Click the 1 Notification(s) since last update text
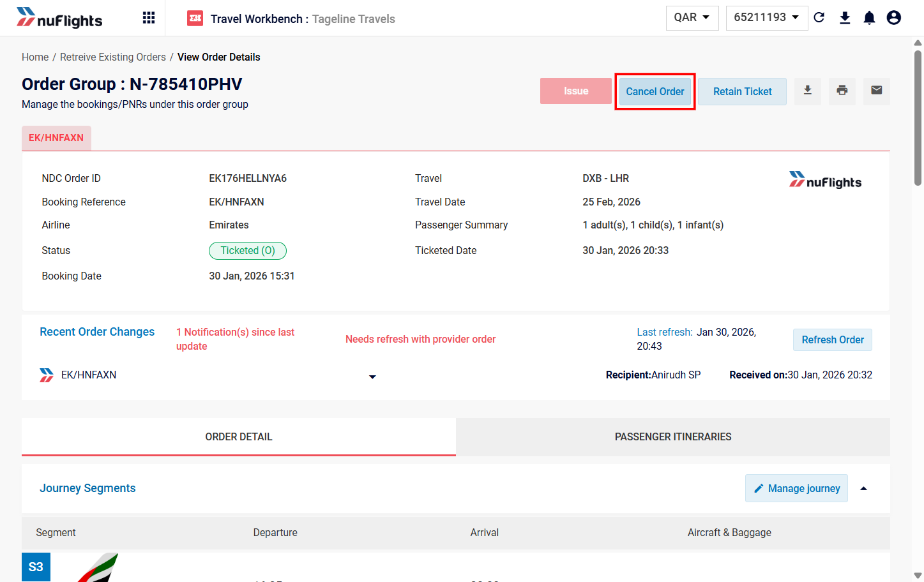 click(x=235, y=339)
